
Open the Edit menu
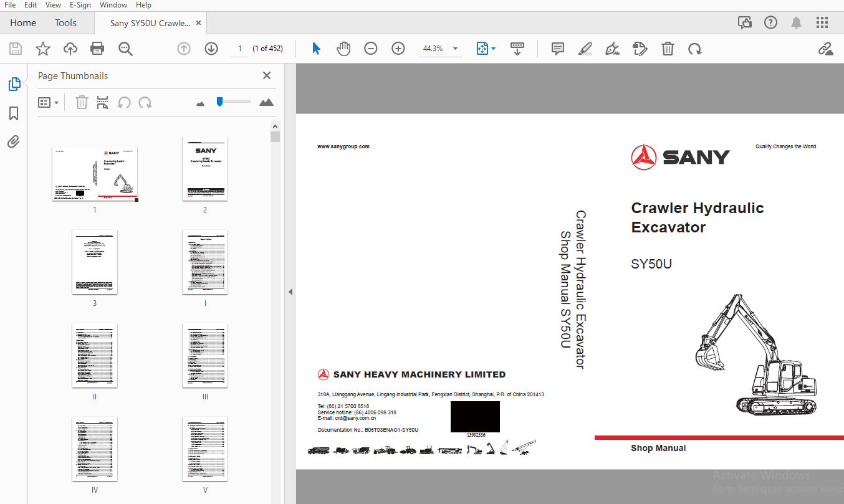click(x=30, y=5)
